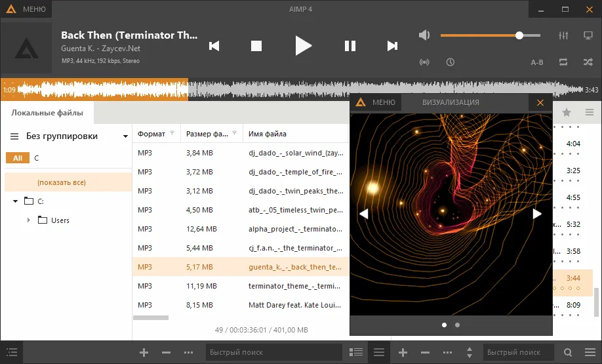Viewport: 602px width, 364px height.
Task: Select the All filter button
Action: click(18, 158)
